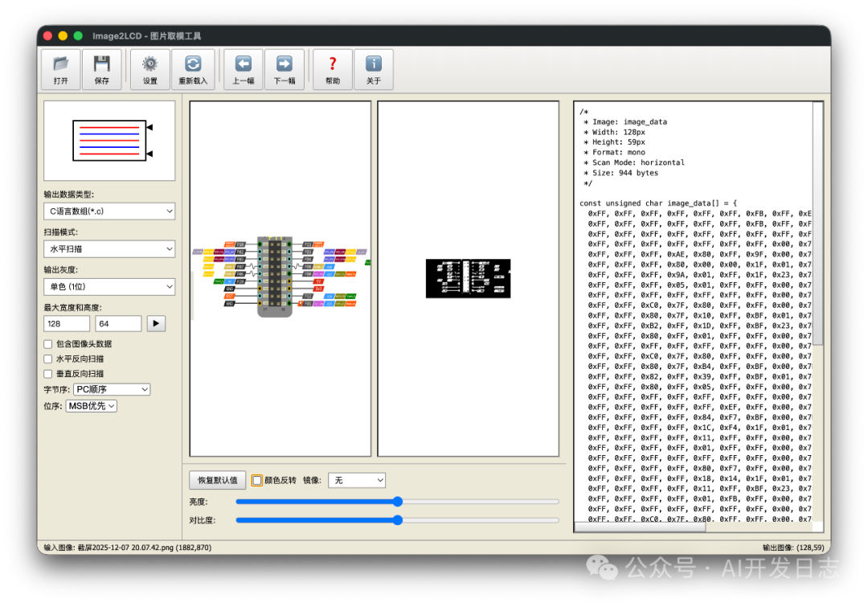Click the Image2LCD window title text
Image resolution: width=868 pixels, height=603 pixels.
point(147,36)
